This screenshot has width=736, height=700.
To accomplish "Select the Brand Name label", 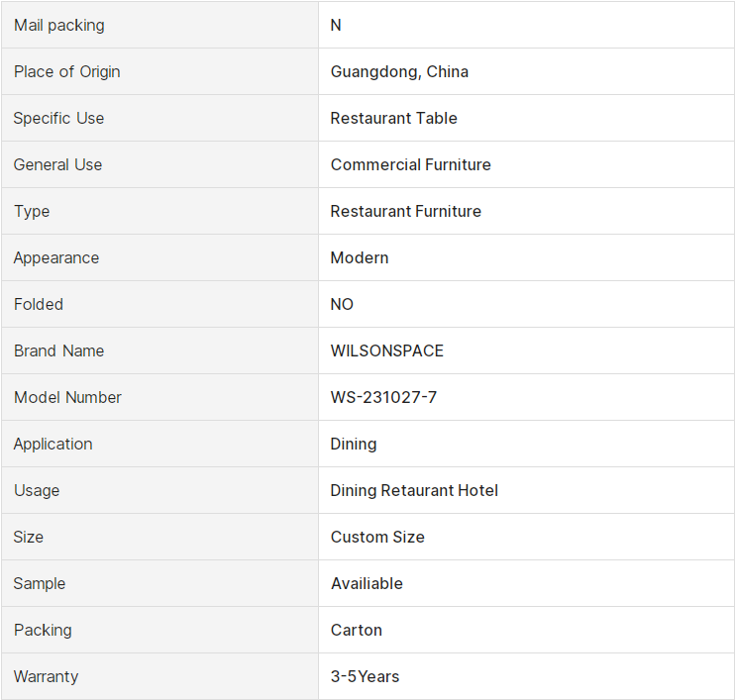I will (x=58, y=350).
